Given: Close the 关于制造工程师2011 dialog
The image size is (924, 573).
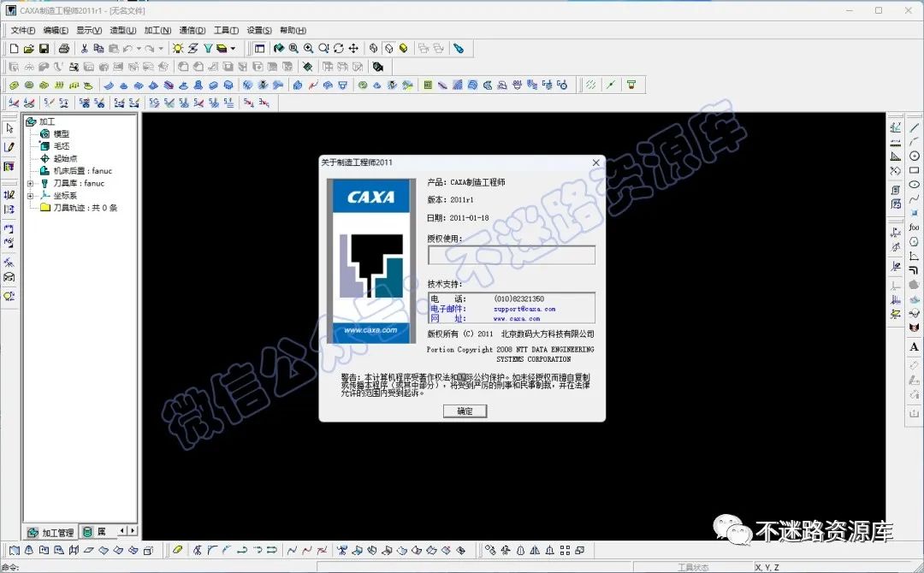Looking at the screenshot, I should (x=595, y=162).
